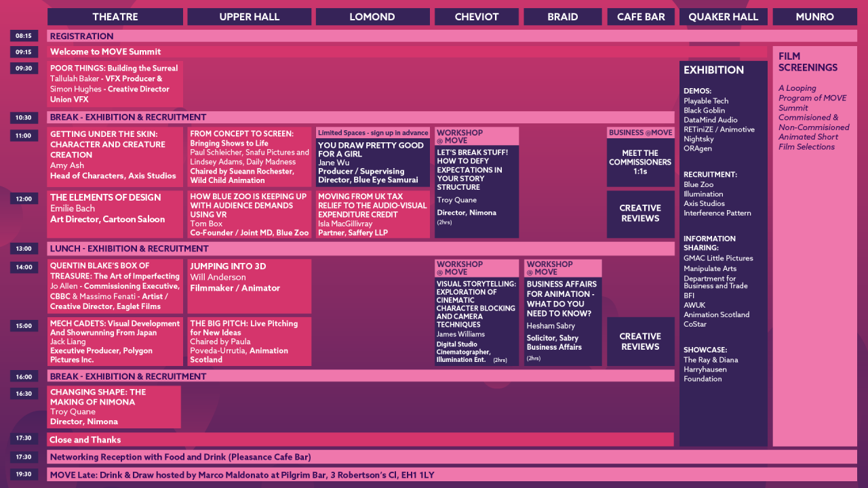The width and height of the screenshot is (868, 488).
Task: Open Quentin Blake's Box of Treasure session
Action: (115, 286)
